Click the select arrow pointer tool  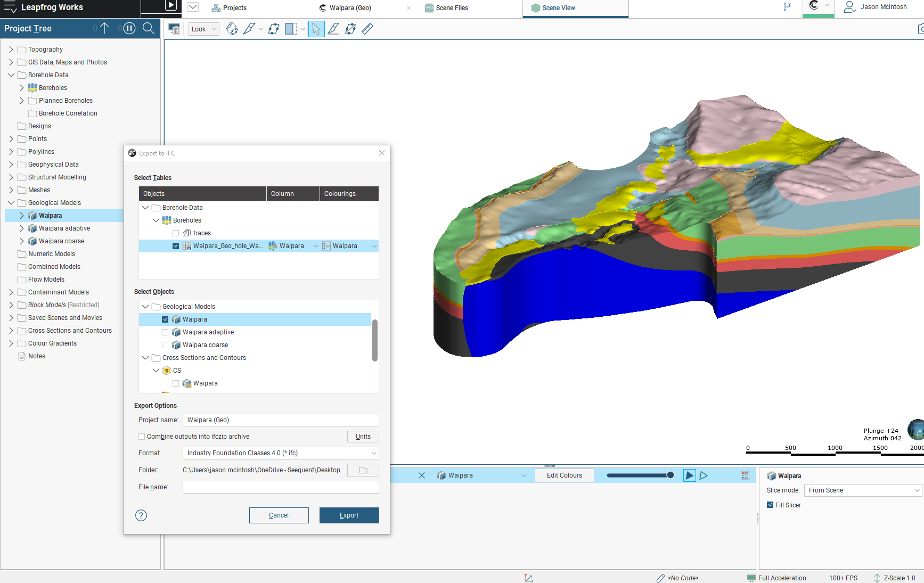tap(316, 29)
